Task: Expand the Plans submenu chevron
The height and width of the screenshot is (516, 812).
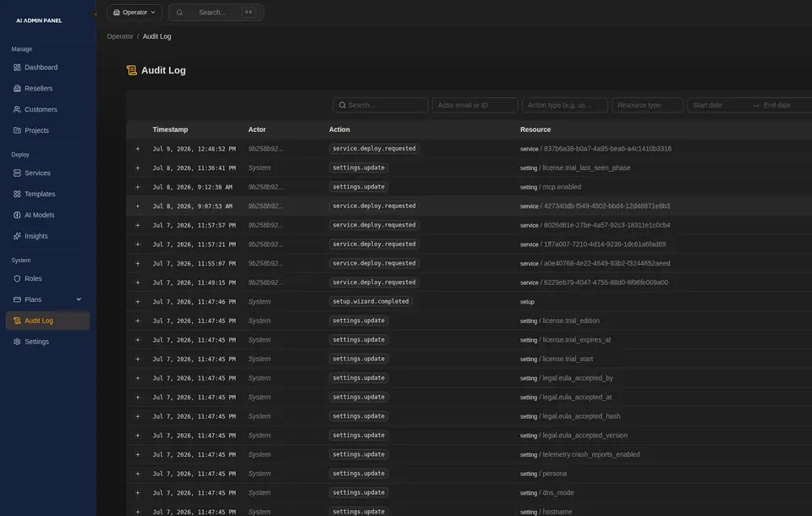Action: [x=79, y=299]
